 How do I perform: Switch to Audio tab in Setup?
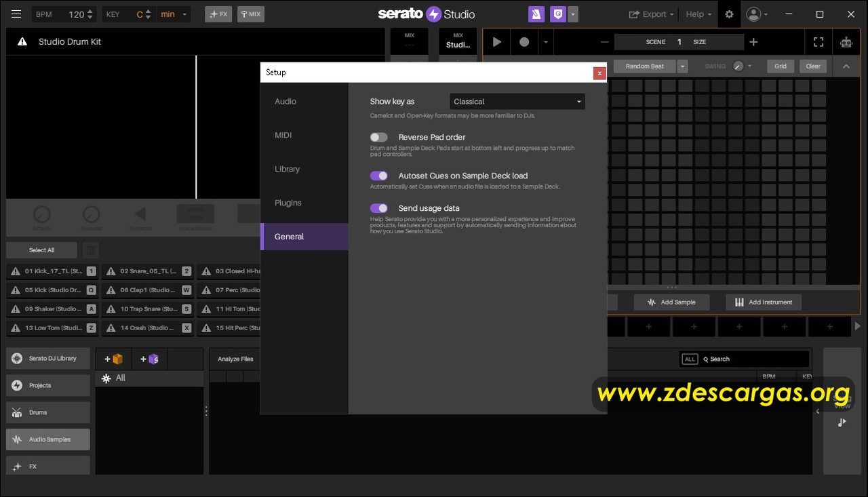click(x=304, y=102)
